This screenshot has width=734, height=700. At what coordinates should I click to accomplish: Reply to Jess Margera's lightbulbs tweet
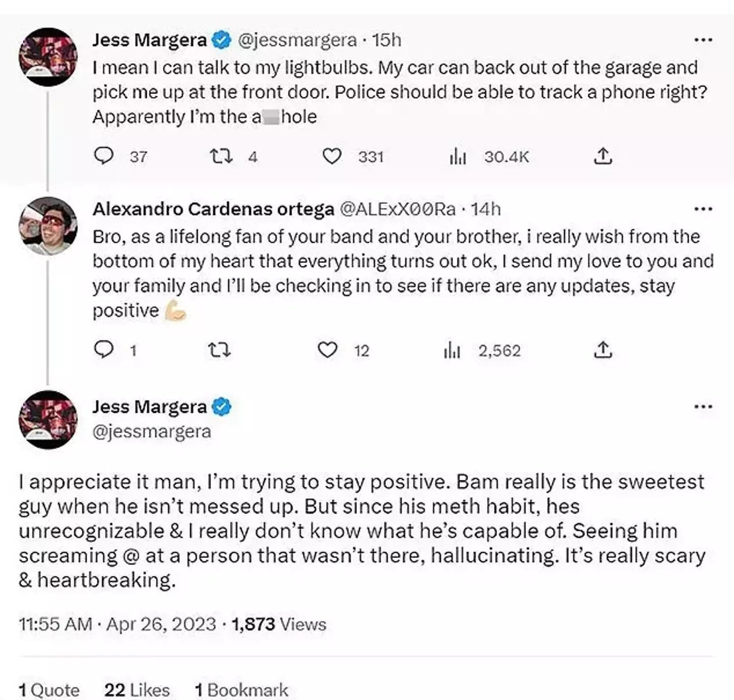pos(104,156)
